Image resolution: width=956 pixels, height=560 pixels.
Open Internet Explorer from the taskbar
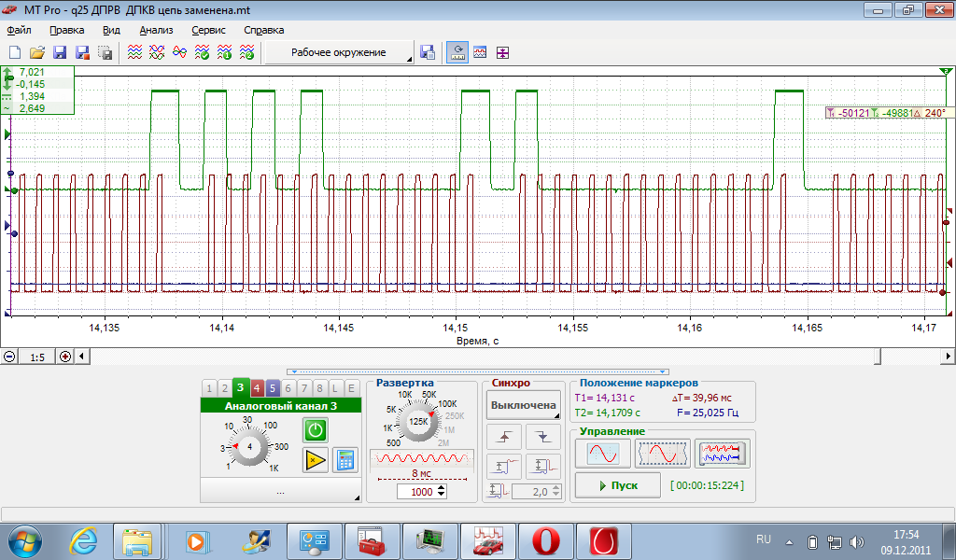click(83, 540)
